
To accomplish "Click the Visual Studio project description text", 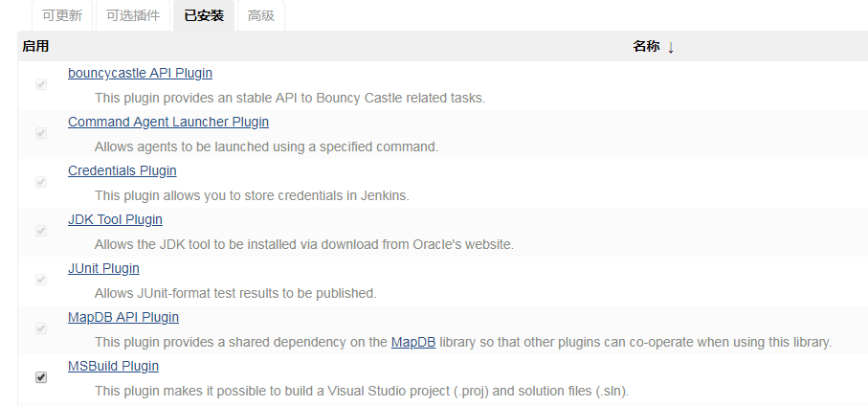I will pyautogui.click(x=362, y=391).
